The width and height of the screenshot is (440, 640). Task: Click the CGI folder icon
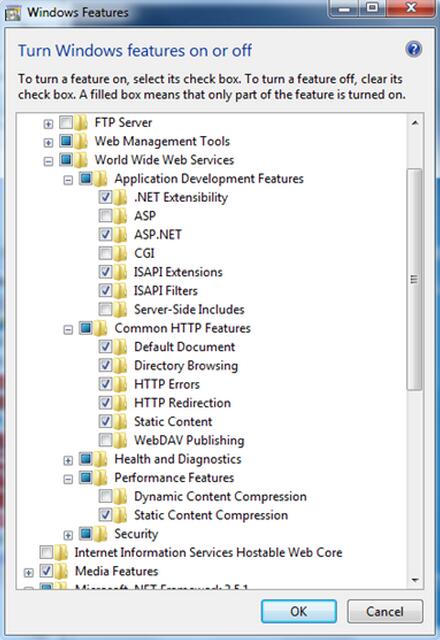point(120,253)
